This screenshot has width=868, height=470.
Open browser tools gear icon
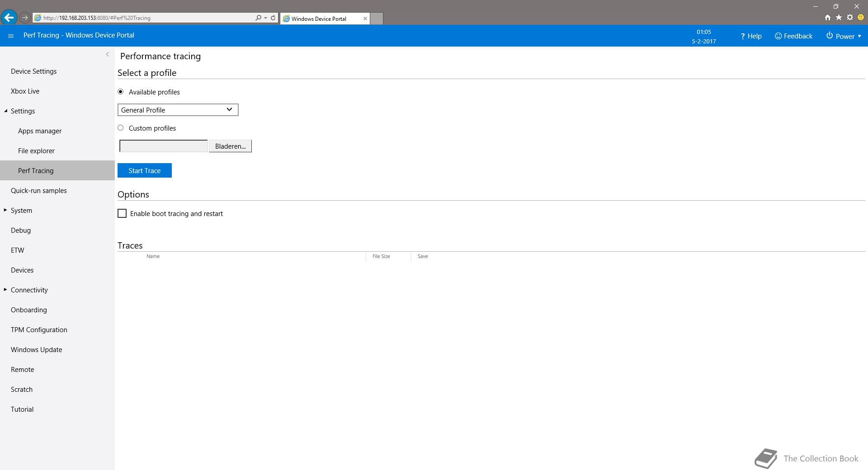click(850, 18)
